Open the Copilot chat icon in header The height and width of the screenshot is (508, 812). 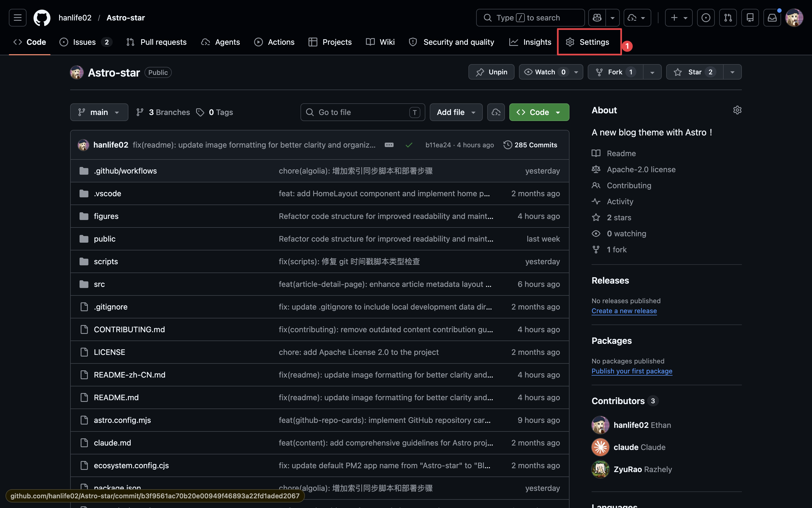tap(597, 17)
